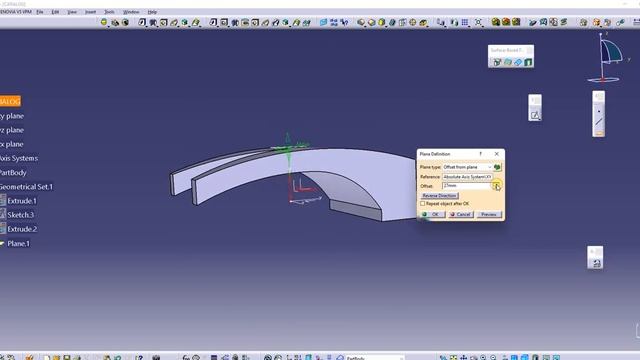Click first icon in Surface-Based Features toolbar
640x360 pixels.
[497, 62]
